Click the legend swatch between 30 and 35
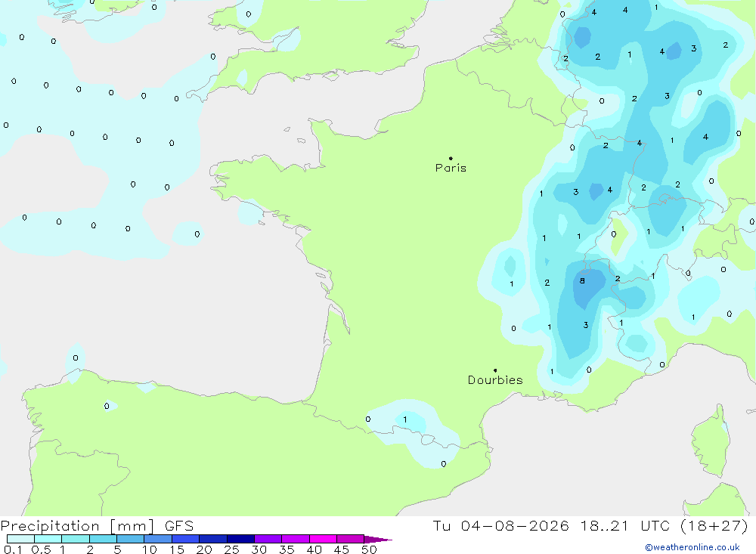The width and height of the screenshot is (756, 554). tap(268, 539)
